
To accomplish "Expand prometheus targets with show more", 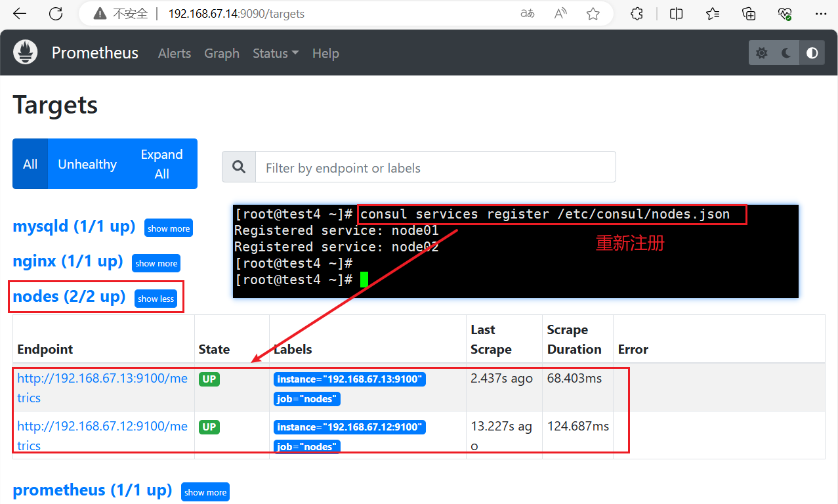I will click(205, 492).
